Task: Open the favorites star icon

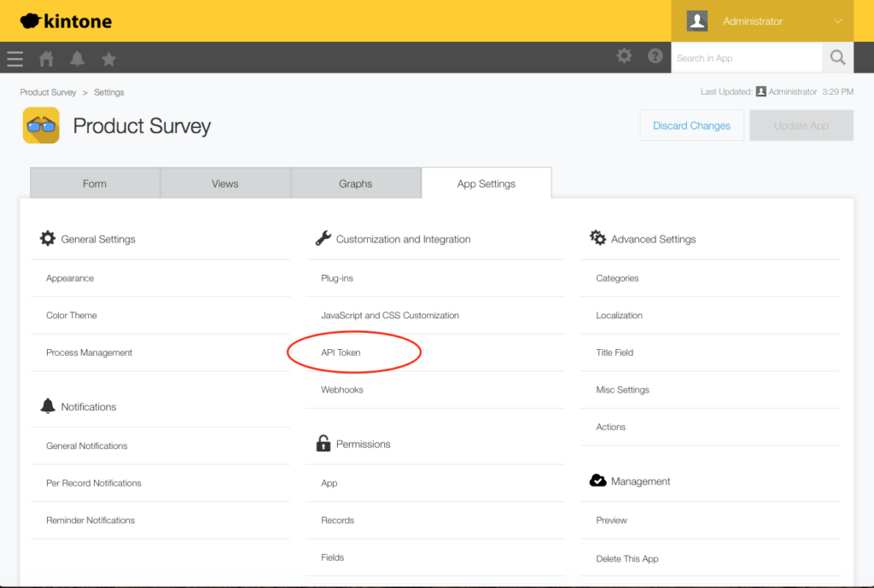Action: [108, 59]
